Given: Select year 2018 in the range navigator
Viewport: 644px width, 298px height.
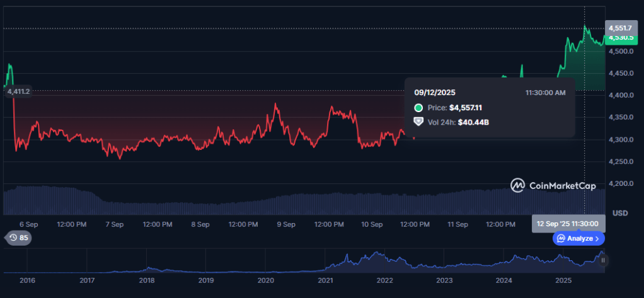Looking at the screenshot, I should [x=146, y=280].
